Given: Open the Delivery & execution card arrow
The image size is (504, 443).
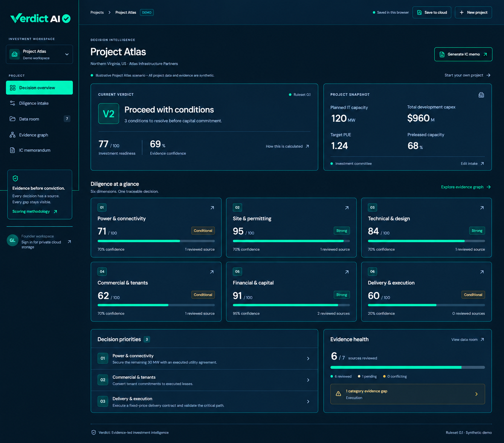Looking at the screenshot, I should (482, 272).
